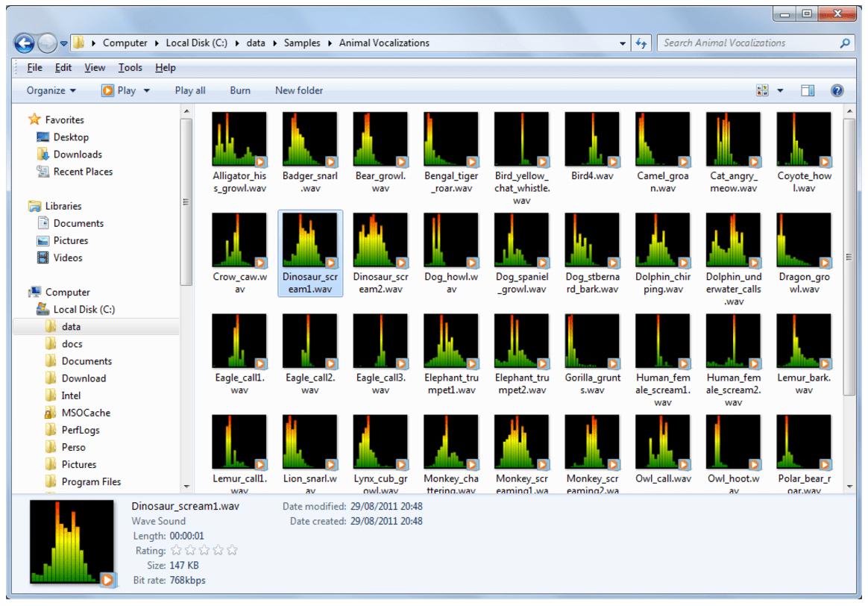The width and height of the screenshot is (868, 606).
Task: Rate the file with the fifth star
Action: [x=232, y=550]
